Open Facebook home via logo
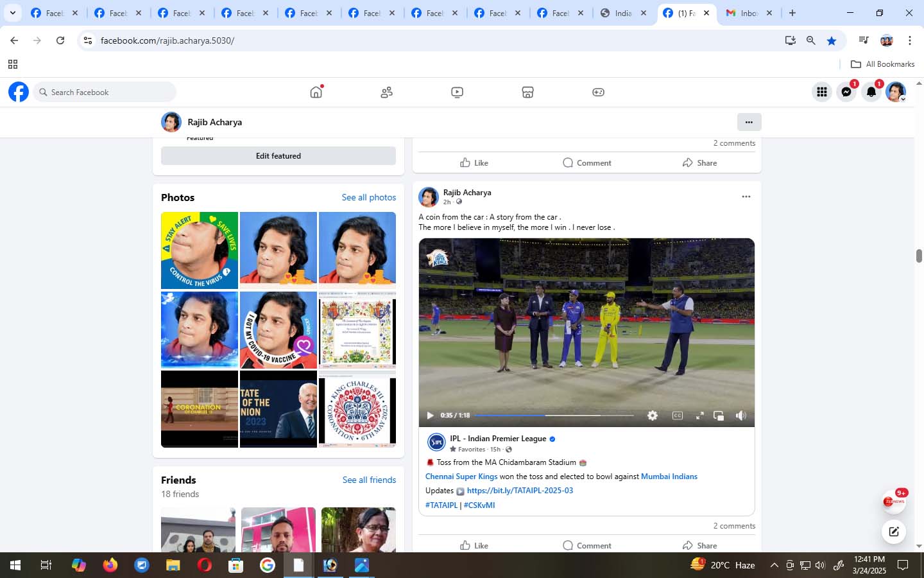Screen dimensions: 924x578 point(19,92)
